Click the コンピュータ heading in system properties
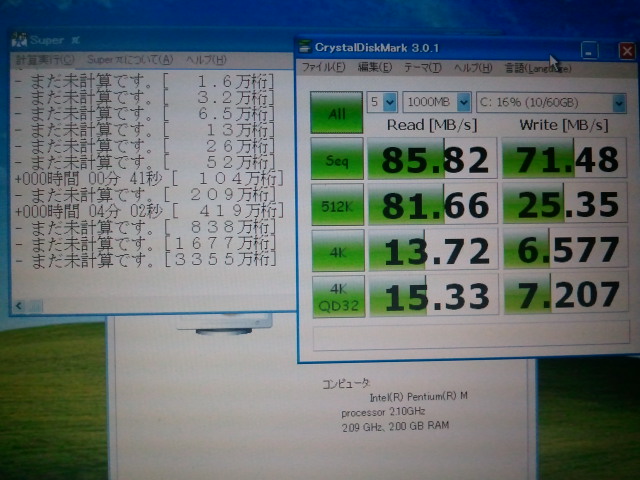 coord(346,384)
